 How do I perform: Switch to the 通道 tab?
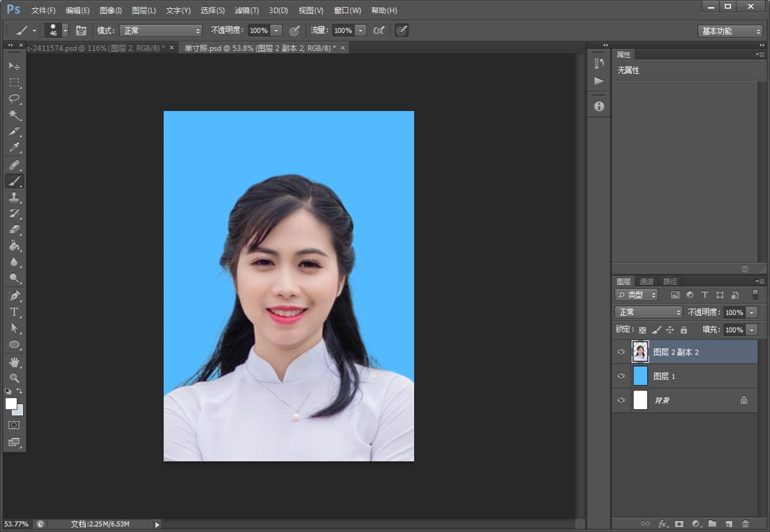coord(646,281)
